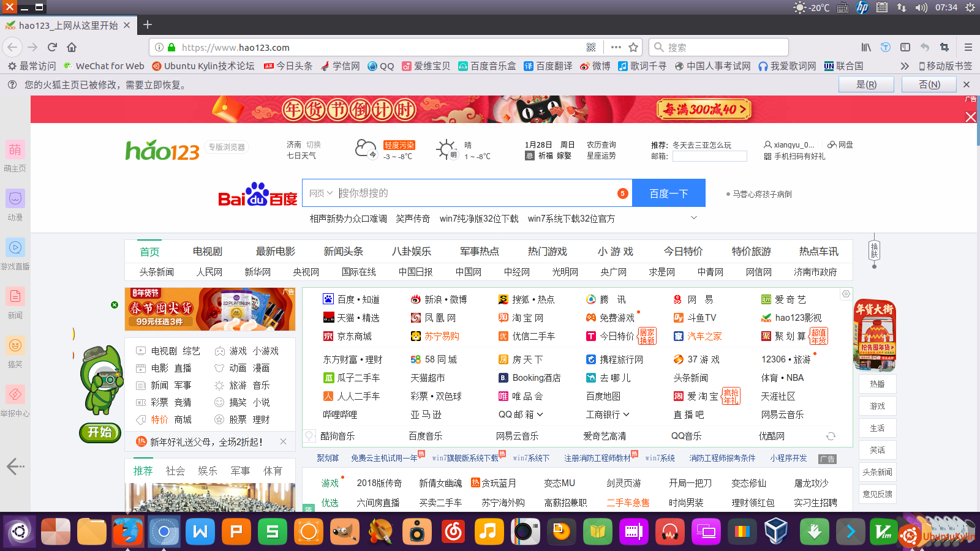Image resolution: width=980 pixels, height=551 pixels.
Task: Reload the hao123 page
Action: [x=53, y=47]
